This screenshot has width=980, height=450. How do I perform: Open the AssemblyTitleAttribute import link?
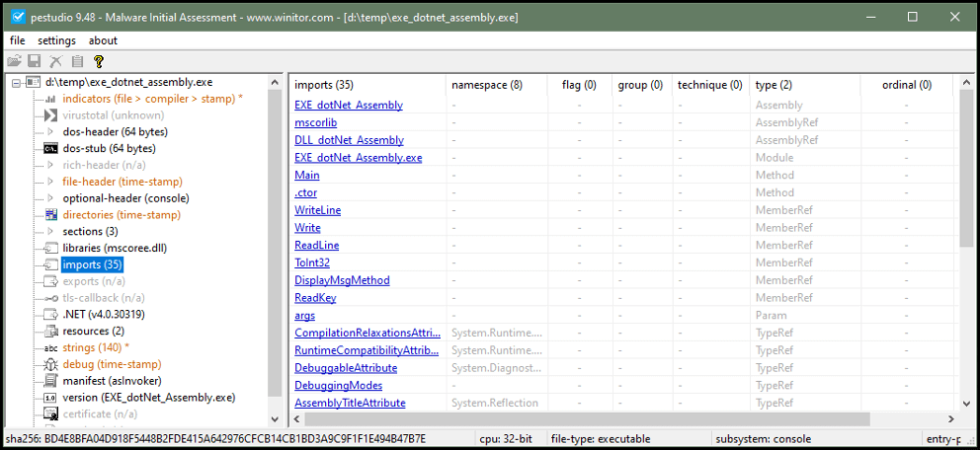point(350,403)
